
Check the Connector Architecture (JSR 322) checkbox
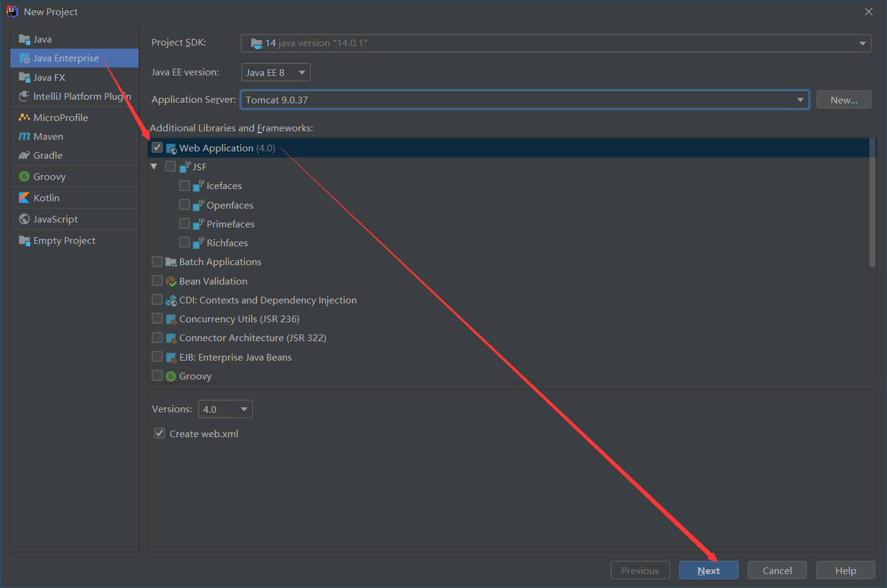(157, 337)
